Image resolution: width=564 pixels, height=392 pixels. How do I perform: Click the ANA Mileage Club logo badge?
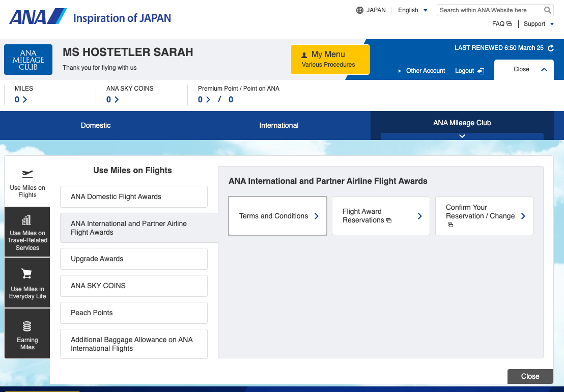click(x=28, y=60)
